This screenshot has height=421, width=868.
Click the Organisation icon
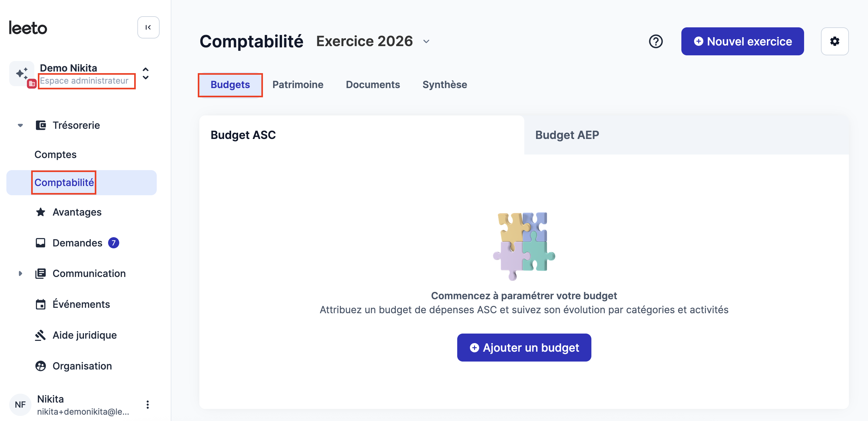click(41, 366)
